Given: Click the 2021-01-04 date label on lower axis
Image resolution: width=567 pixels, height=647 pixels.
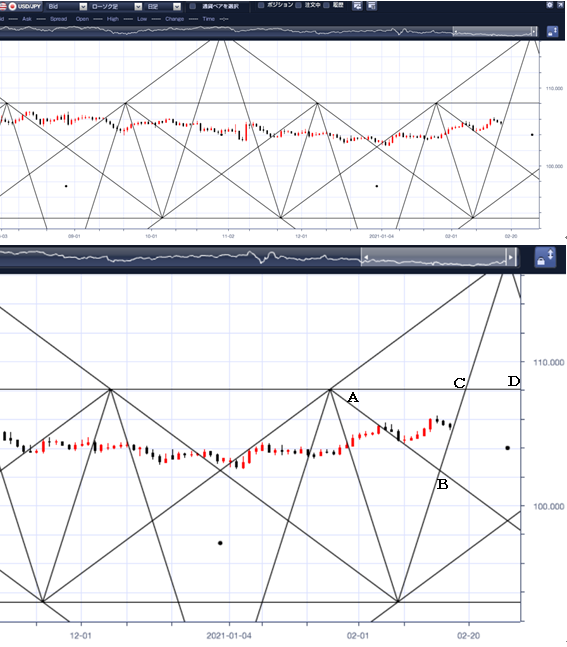Looking at the screenshot, I should tap(229, 635).
